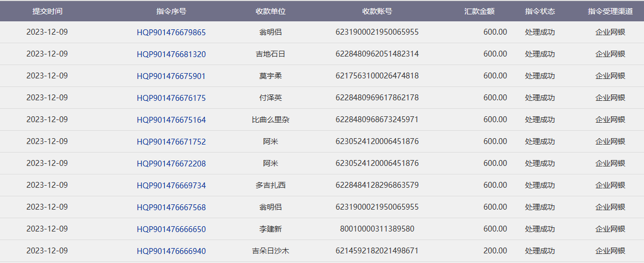Select the 指令受理渠道 column header

(x=610, y=11)
